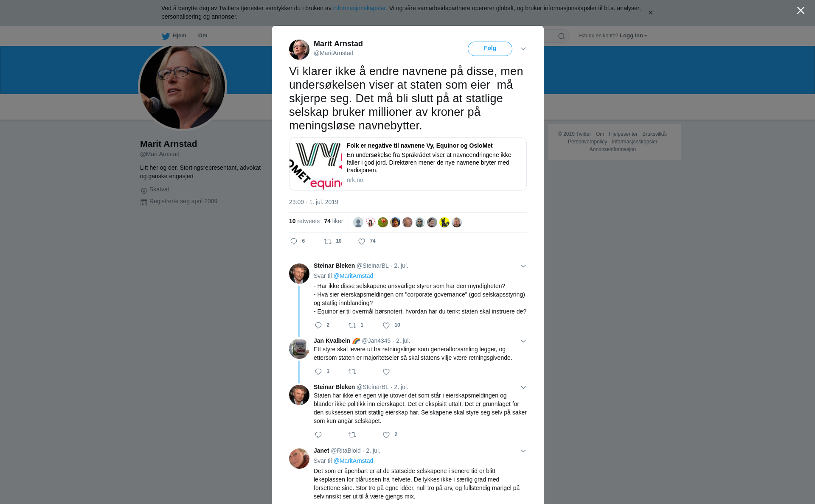Reply to Jan Kvalbein's tweet

318,372
